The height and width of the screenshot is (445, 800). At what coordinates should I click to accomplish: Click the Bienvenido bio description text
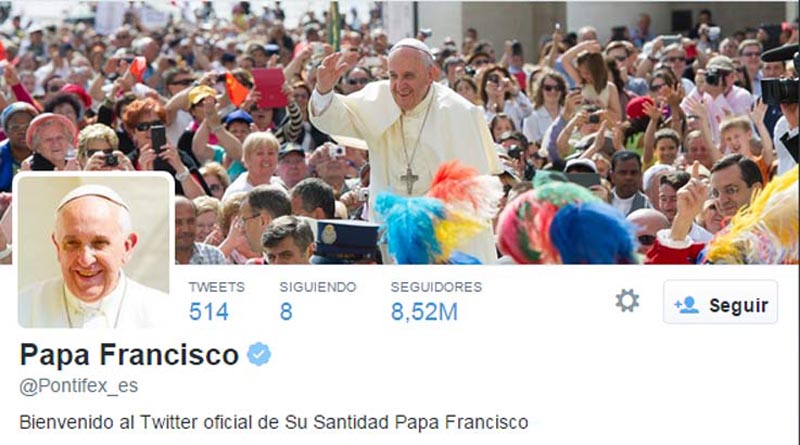point(273,423)
